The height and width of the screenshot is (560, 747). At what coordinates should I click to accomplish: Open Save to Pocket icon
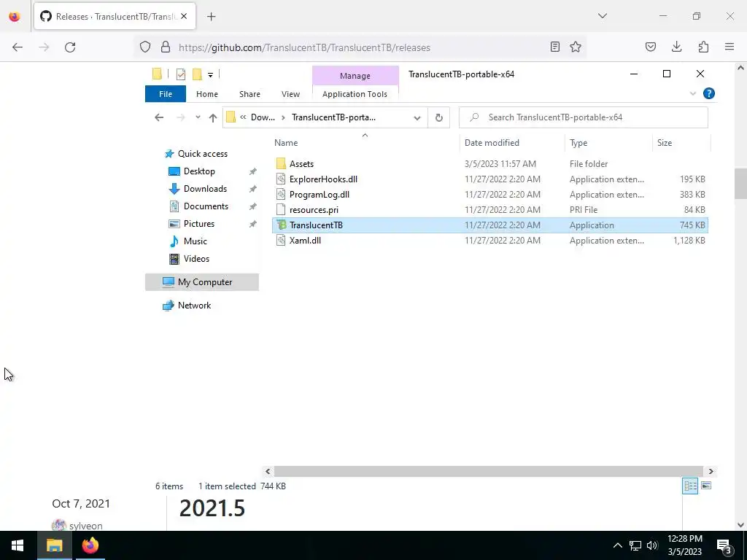650,47
